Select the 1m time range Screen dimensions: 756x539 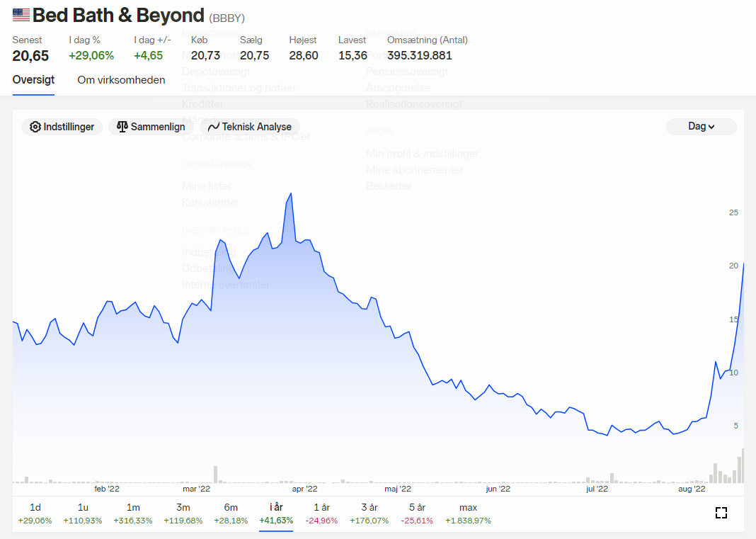tap(133, 514)
